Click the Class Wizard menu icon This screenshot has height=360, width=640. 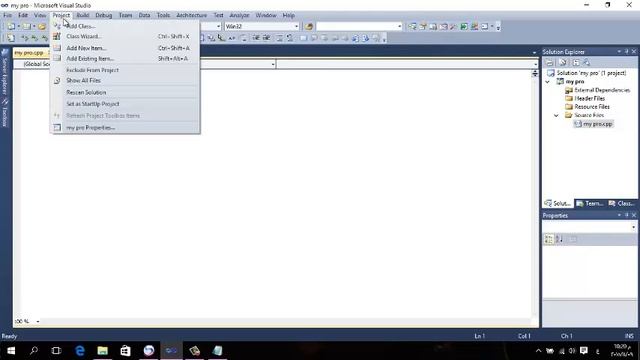[57, 36]
